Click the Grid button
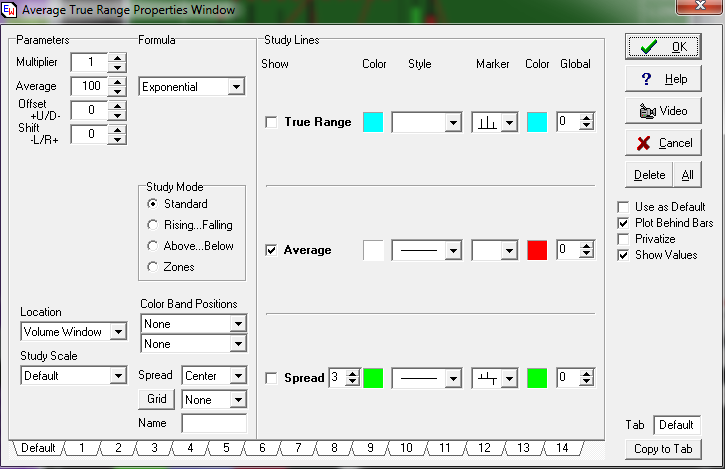 (x=157, y=399)
